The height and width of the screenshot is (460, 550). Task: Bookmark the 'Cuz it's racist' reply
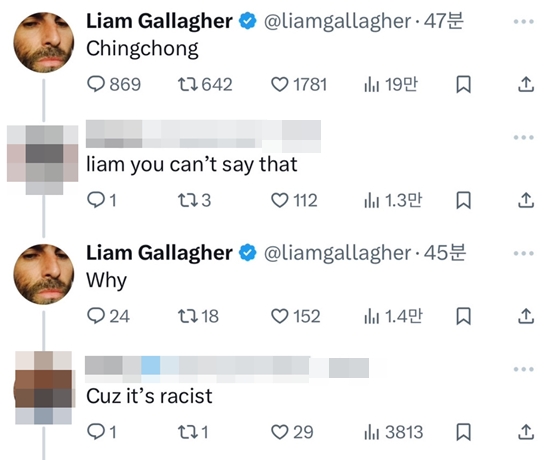(463, 432)
